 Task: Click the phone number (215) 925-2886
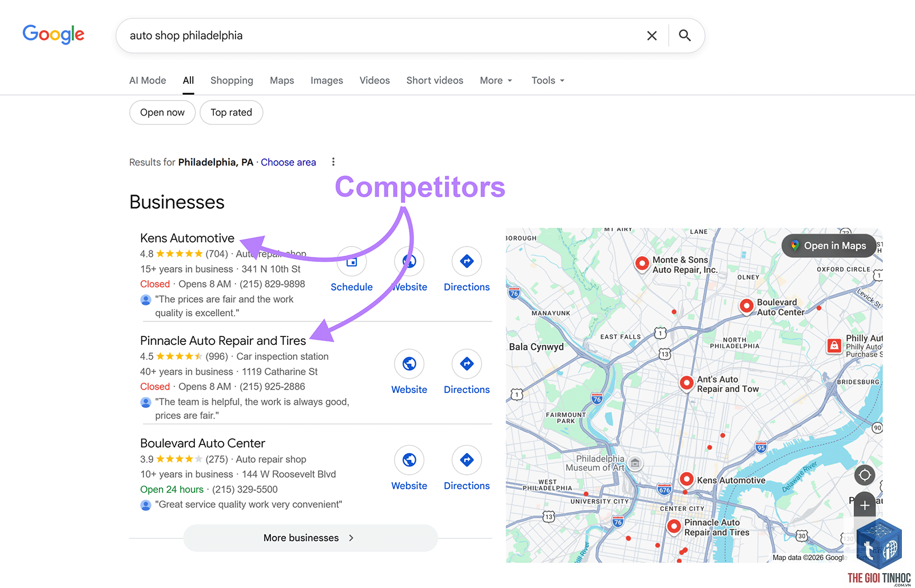[272, 387]
